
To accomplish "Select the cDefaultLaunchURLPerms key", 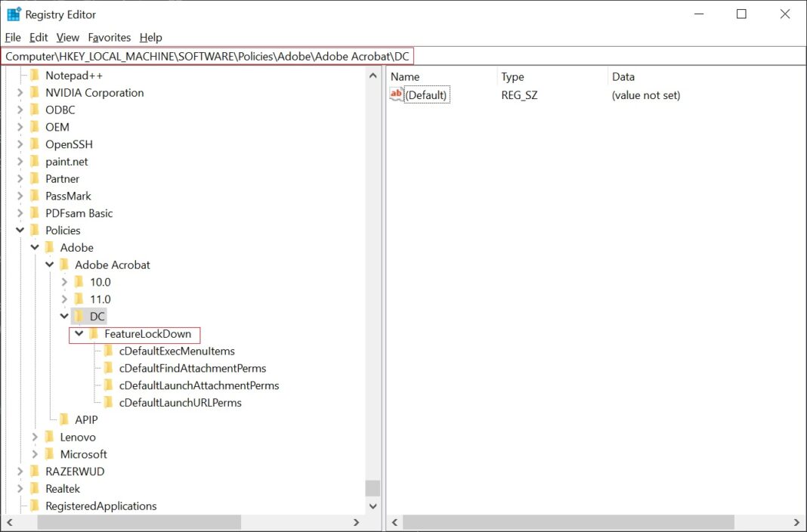I will coord(180,403).
